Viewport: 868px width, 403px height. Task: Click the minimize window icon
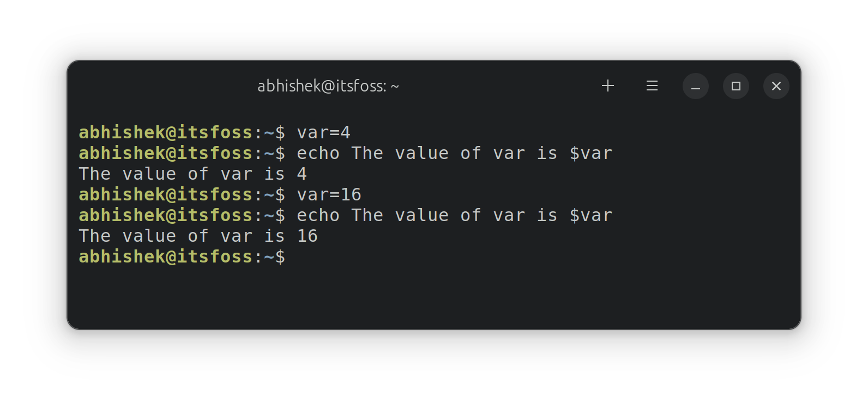pos(695,86)
